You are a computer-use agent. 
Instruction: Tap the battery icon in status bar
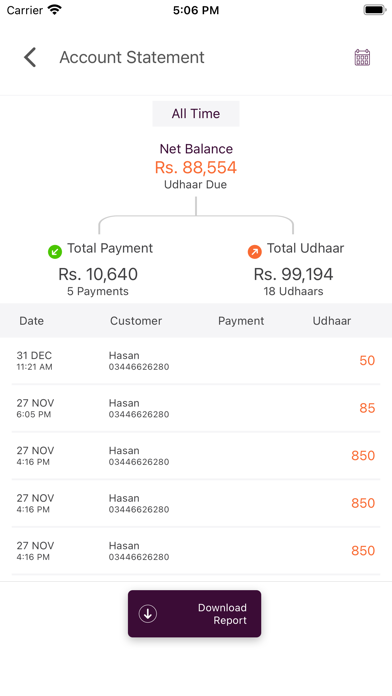(x=375, y=10)
